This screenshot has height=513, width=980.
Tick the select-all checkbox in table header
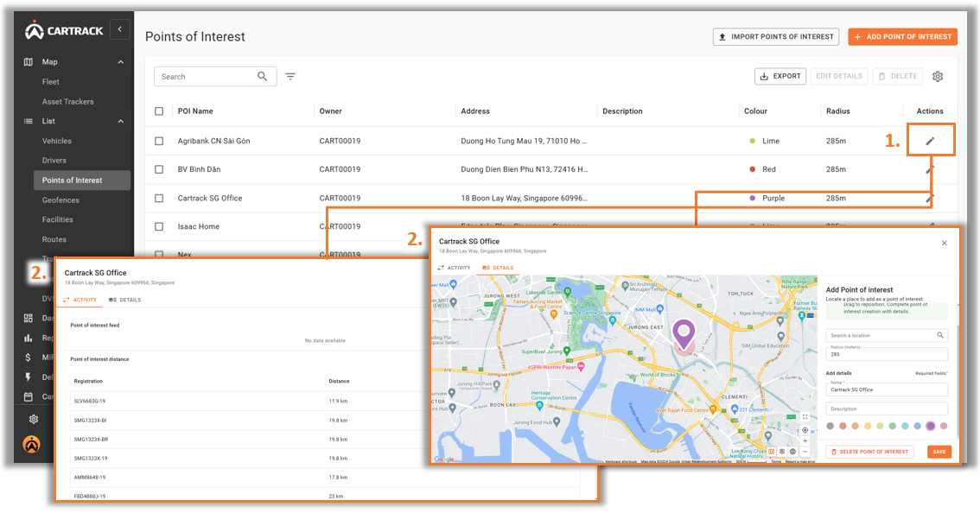(x=159, y=111)
